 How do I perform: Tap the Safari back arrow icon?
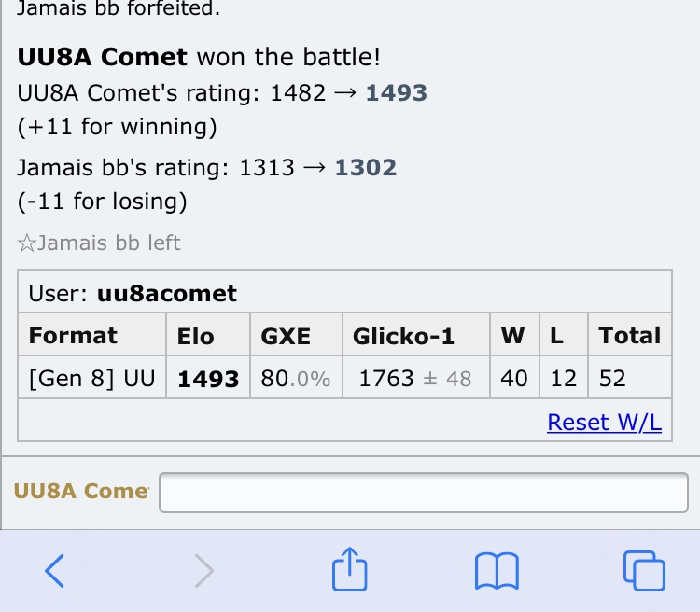click(x=55, y=569)
